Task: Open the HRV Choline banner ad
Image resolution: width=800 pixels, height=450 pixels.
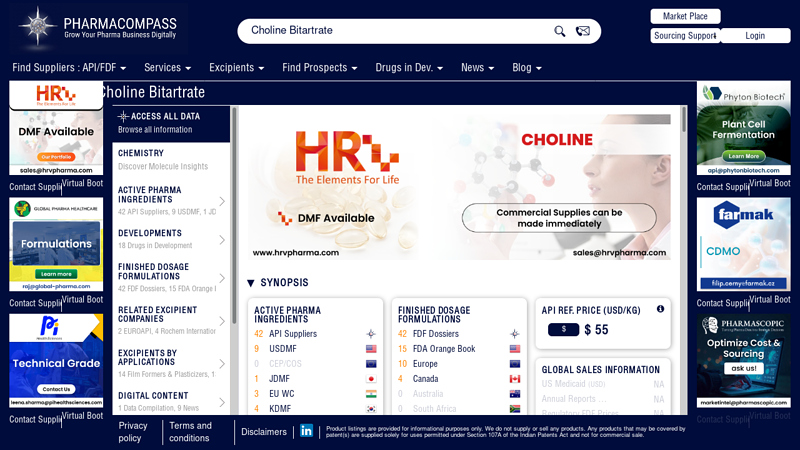Action: pos(459,187)
